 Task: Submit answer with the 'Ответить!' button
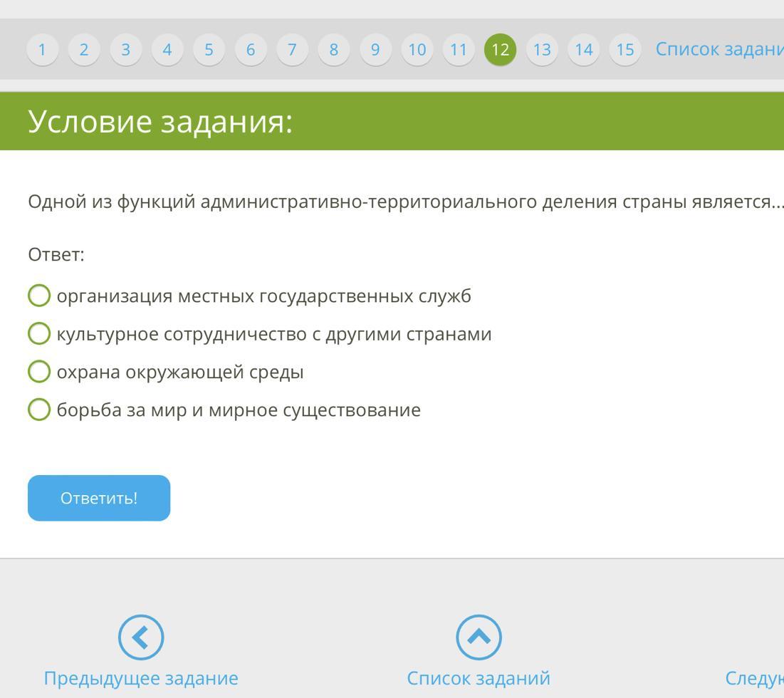tap(99, 498)
